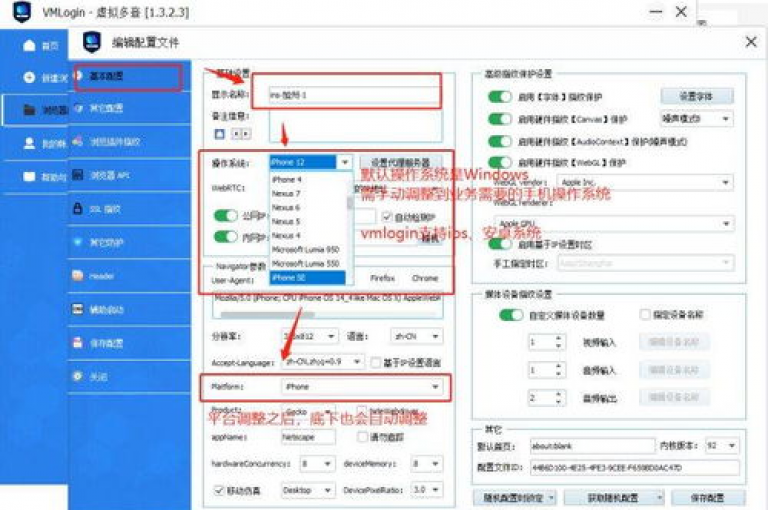The image size is (768, 510).
Task: Open the deviceMemory dropdown
Action: (426, 463)
